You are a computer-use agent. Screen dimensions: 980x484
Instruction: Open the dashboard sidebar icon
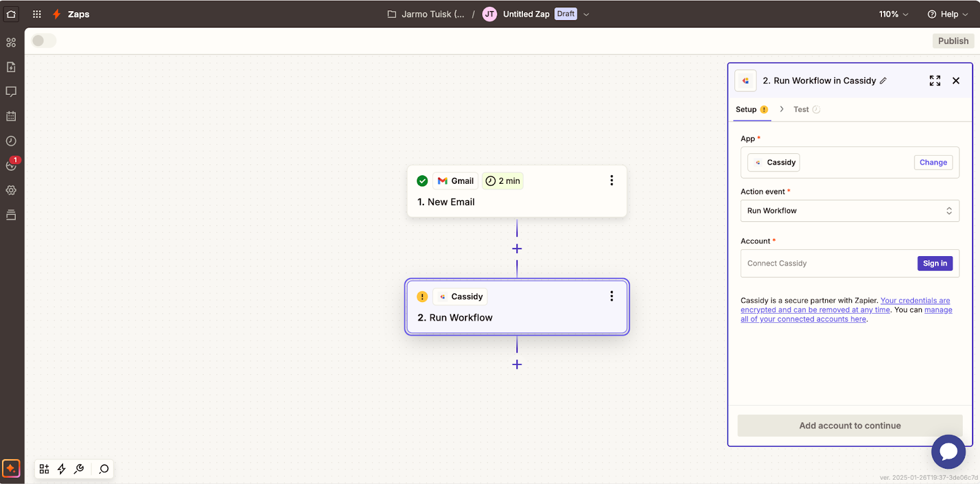coord(11,42)
